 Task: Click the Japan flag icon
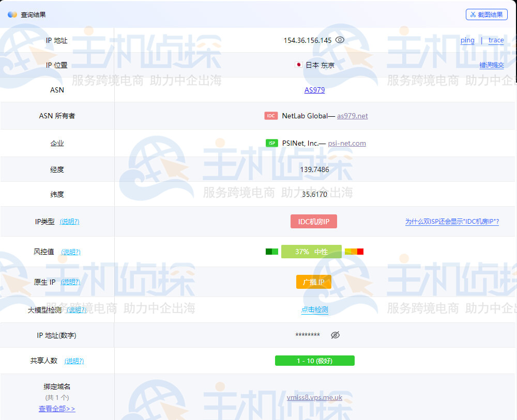(298, 65)
